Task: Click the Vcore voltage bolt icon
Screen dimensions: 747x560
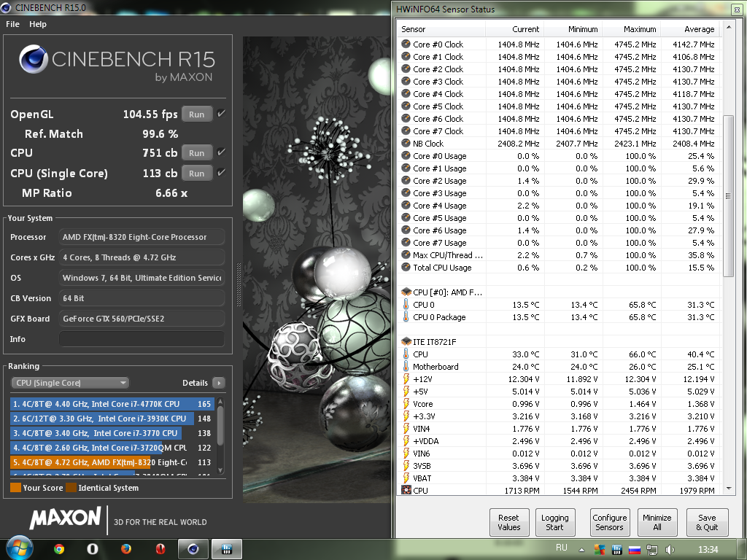Action: (406, 404)
